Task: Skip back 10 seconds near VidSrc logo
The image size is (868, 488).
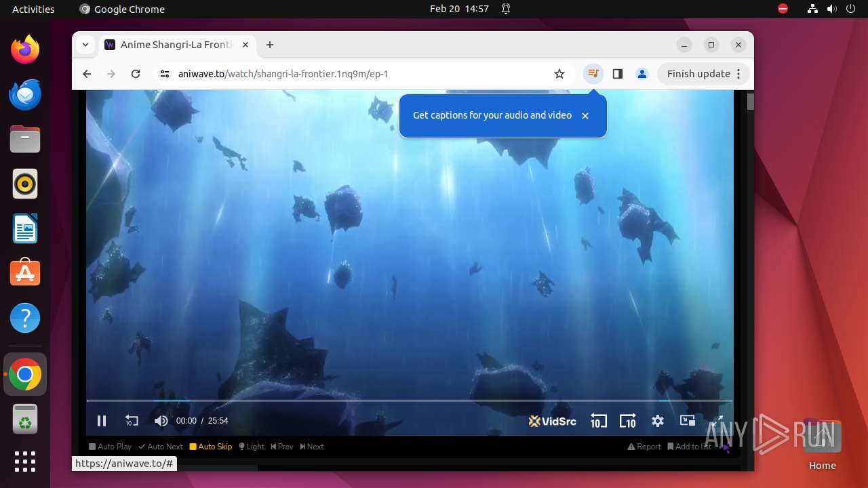Action: pyautogui.click(x=598, y=421)
